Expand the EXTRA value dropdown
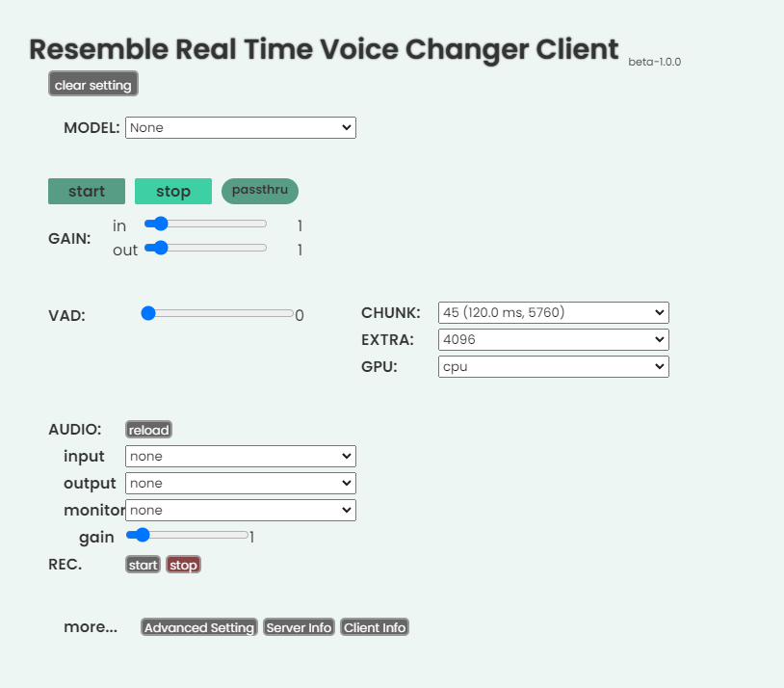This screenshot has width=784, height=688. point(553,339)
